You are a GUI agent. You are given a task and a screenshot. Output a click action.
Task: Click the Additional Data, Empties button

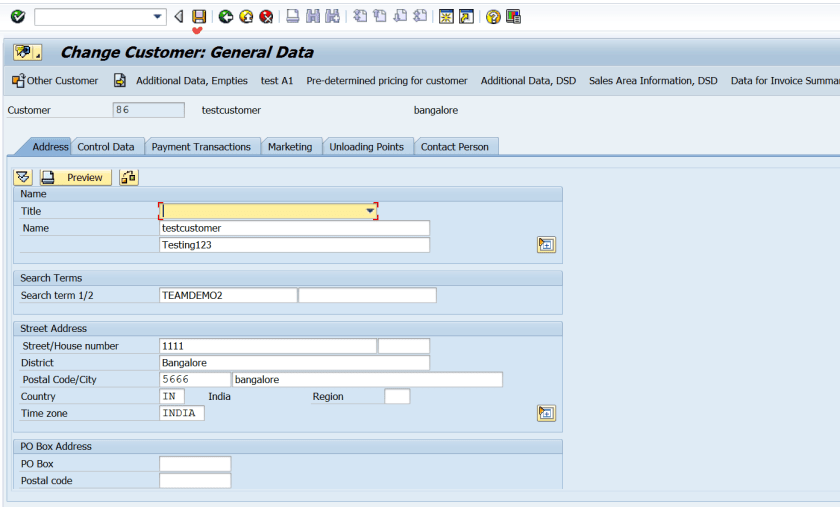[181, 81]
